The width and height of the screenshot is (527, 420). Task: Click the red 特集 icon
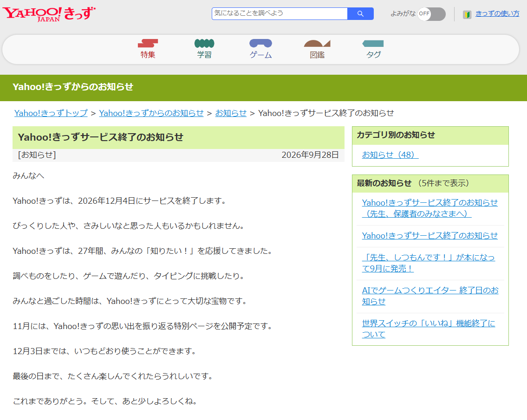(148, 43)
